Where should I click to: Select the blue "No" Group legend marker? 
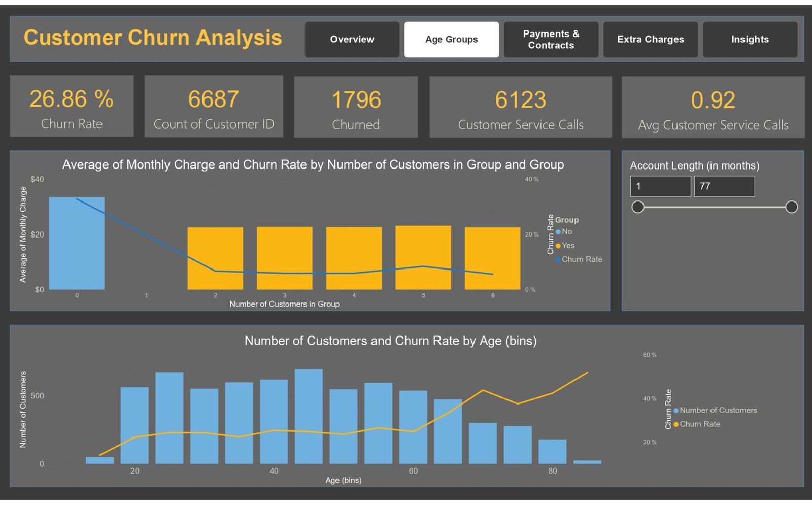pos(558,232)
